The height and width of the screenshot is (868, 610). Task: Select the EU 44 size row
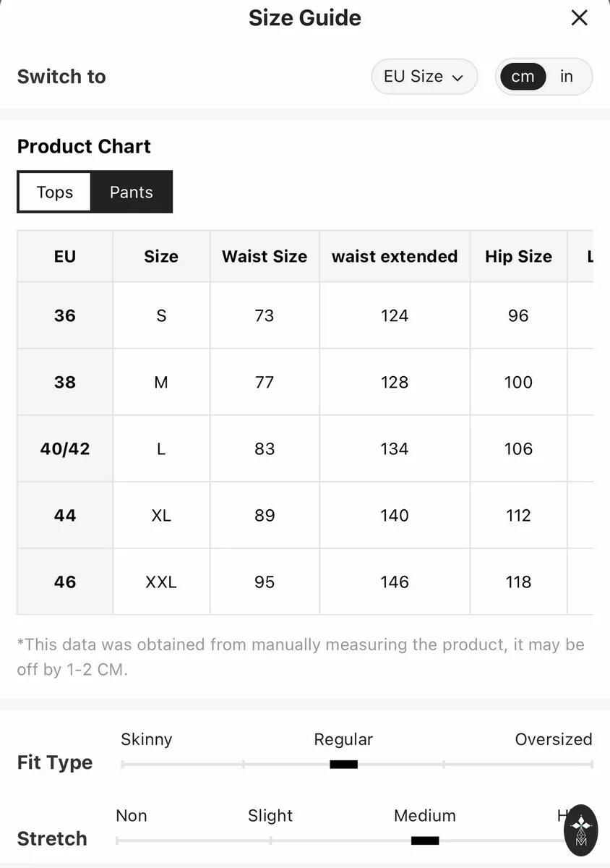(305, 515)
